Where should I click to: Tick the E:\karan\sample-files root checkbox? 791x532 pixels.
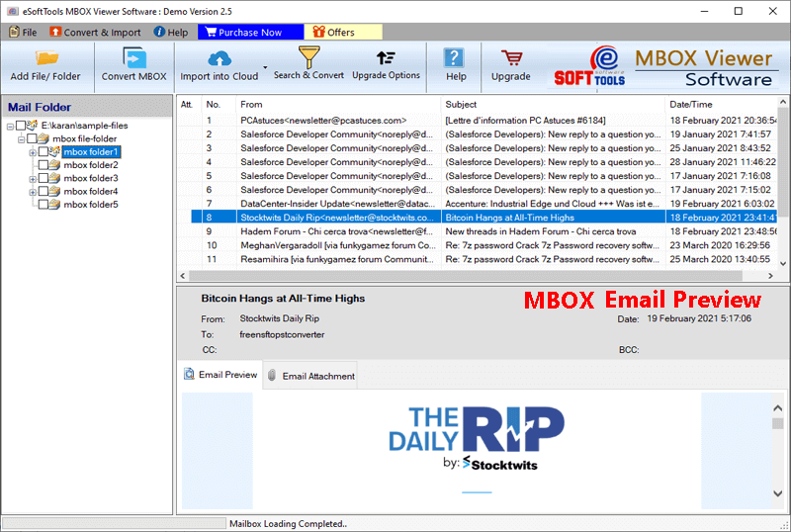22,126
